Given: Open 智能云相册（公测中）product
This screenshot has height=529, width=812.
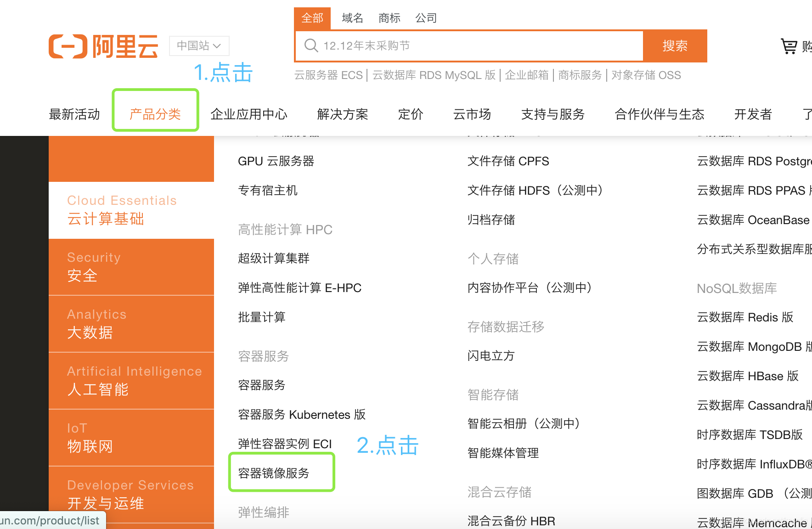Looking at the screenshot, I should [524, 424].
